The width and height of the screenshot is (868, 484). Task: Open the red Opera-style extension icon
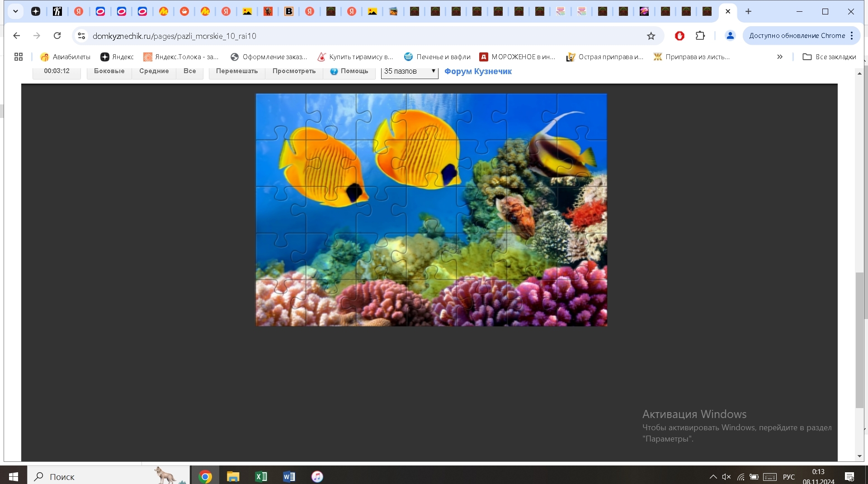[679, 36]
